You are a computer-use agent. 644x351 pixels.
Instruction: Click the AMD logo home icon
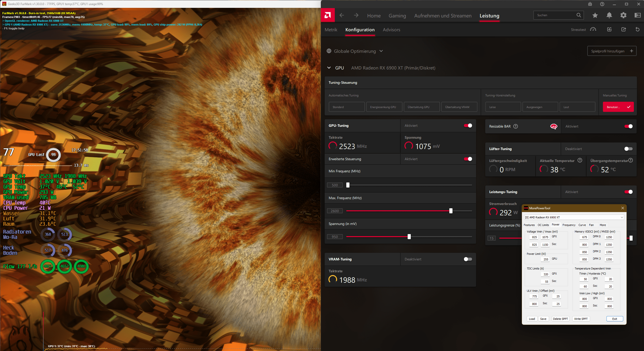pos(327,15)
